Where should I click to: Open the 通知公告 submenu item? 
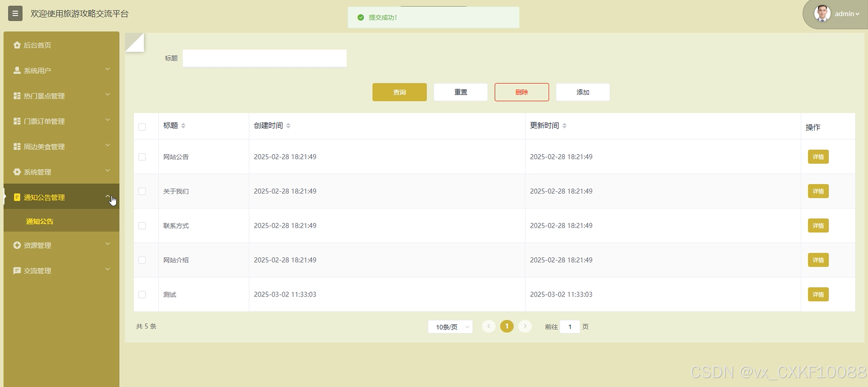pyautogui.click(x=40, y=221)
